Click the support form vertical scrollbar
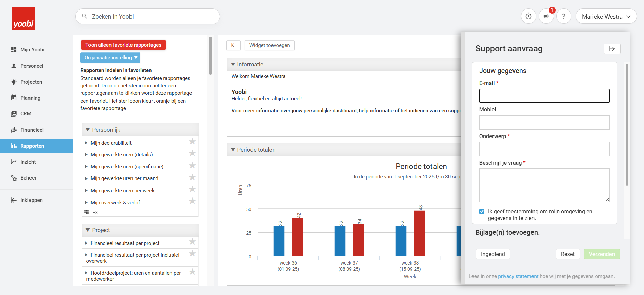 627,125
